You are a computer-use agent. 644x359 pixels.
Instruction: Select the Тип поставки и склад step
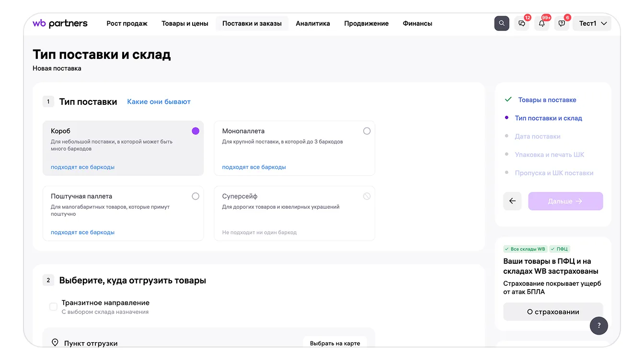click(549, 118)
